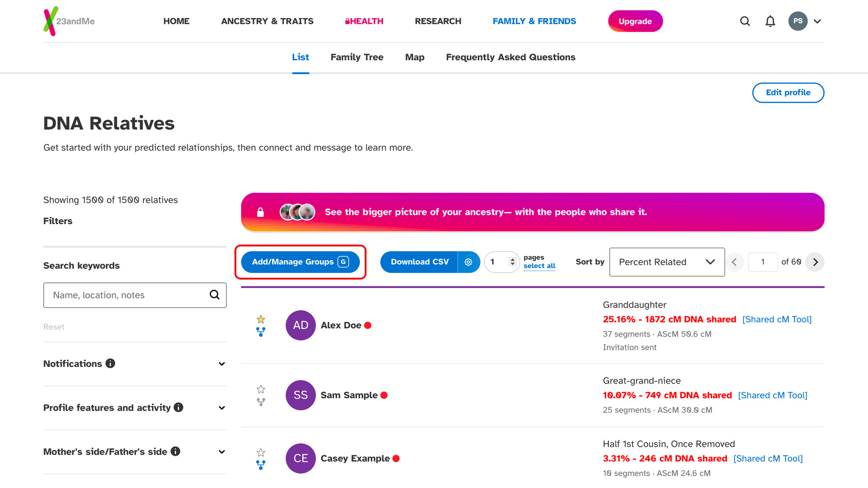The width and height of the screenshot is (868, 488).
Task: Click Profile features and activity info icon
Action: (x=179, y=407)
